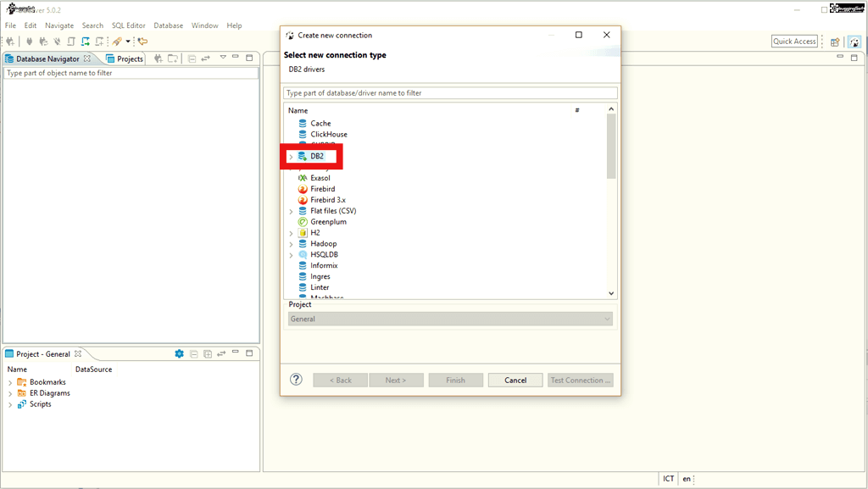Click the Finish button

[455, 380]
